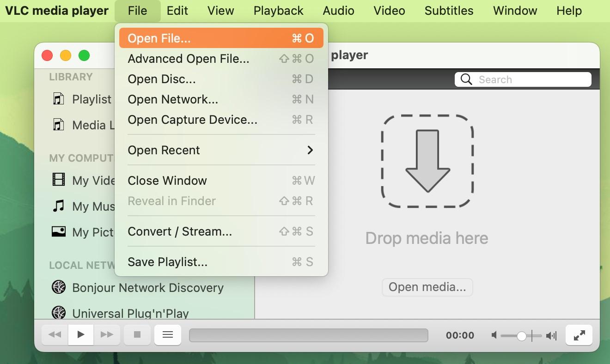Click the Open media... button
Viewport: 610px width, 364px height.
coord(427,287)
